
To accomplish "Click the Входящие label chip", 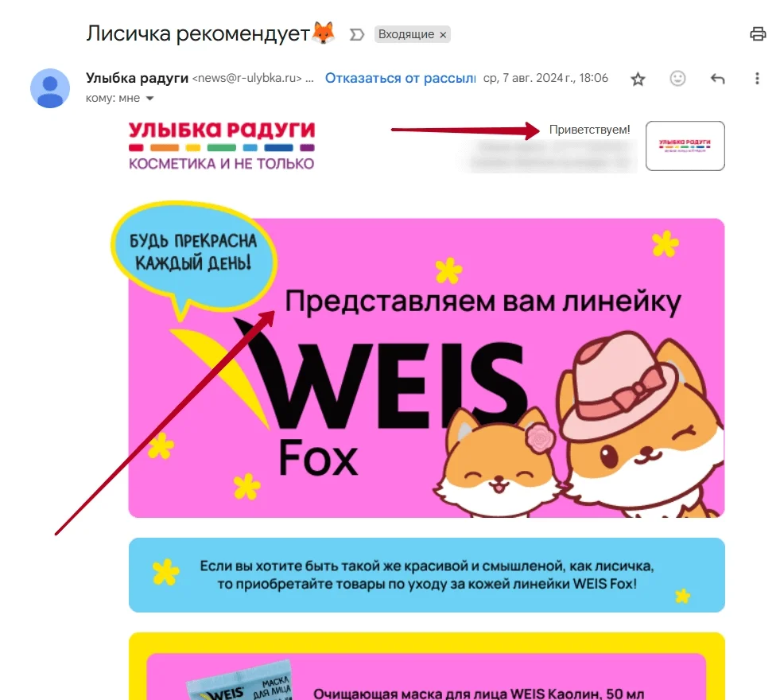I will (x=406, y=34).
